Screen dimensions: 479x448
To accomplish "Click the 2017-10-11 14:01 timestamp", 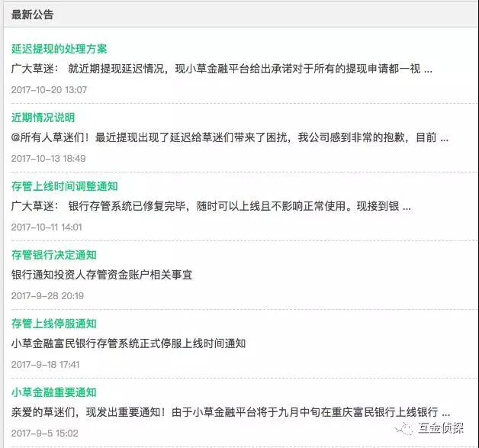I will pos(47,227).
